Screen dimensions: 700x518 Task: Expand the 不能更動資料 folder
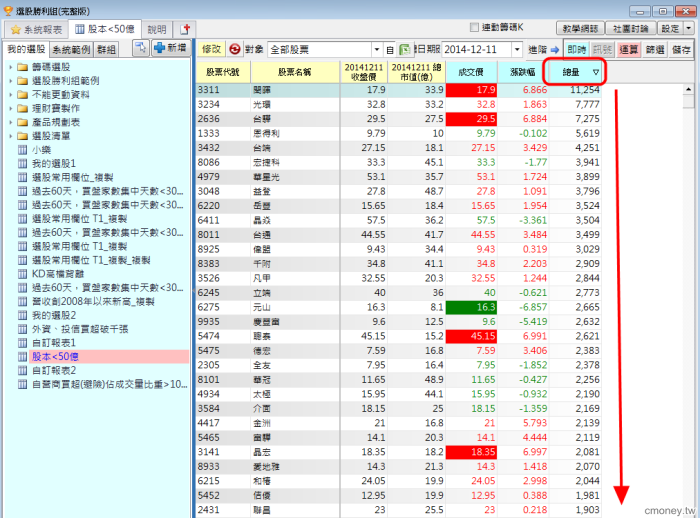[x=10, y=95]
